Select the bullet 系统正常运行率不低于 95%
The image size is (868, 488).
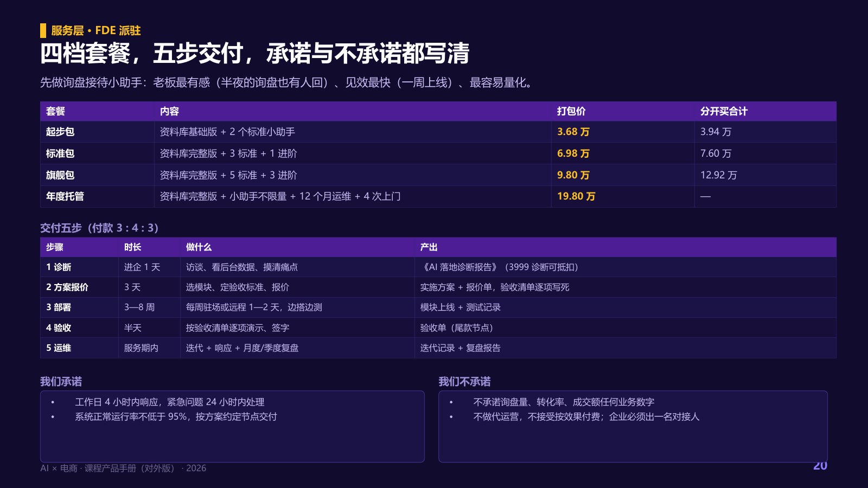(176, 417)
